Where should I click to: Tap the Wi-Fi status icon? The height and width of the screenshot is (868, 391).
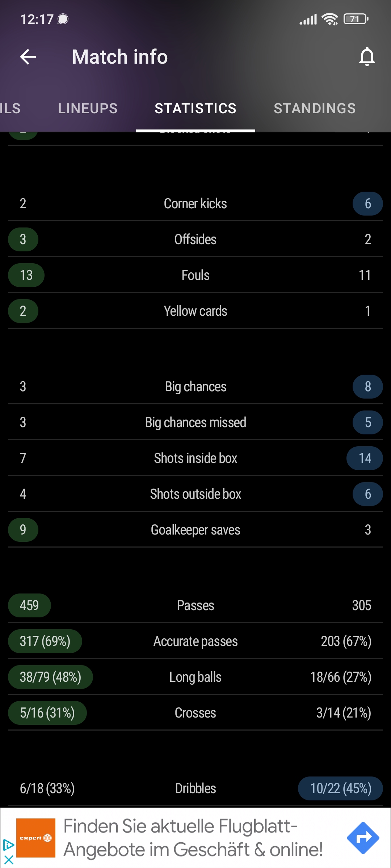[330, 19]
